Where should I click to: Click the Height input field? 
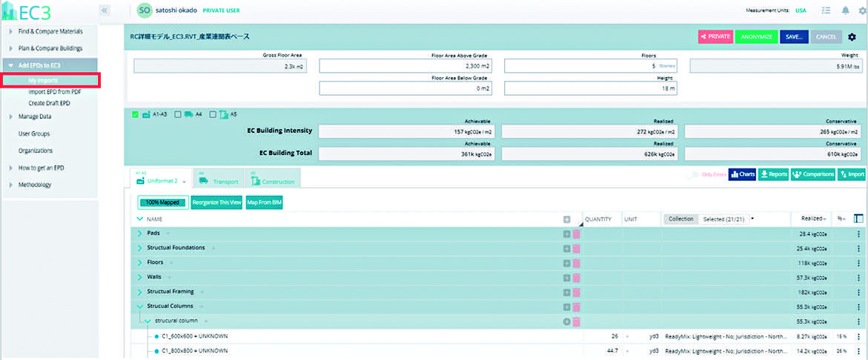pos(591,89)
